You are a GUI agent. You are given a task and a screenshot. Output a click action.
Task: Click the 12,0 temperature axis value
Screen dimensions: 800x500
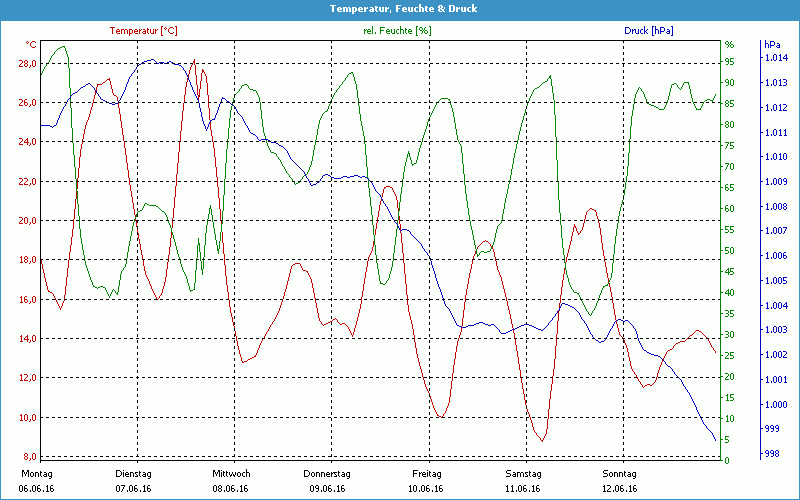click(x=28, y=378)
